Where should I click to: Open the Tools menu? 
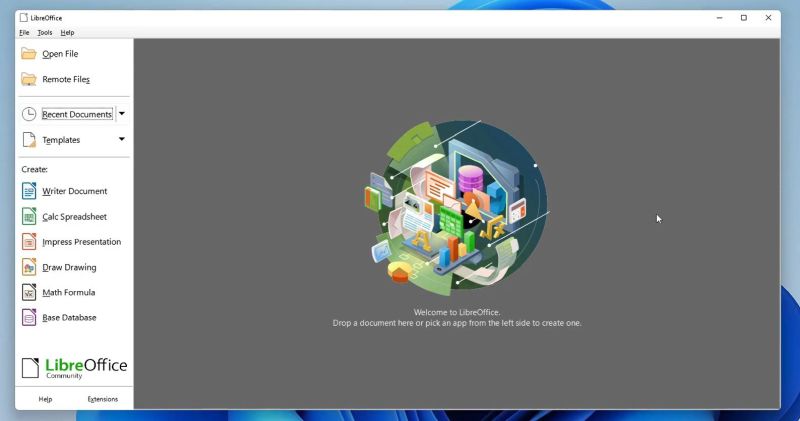click(45, 33)
